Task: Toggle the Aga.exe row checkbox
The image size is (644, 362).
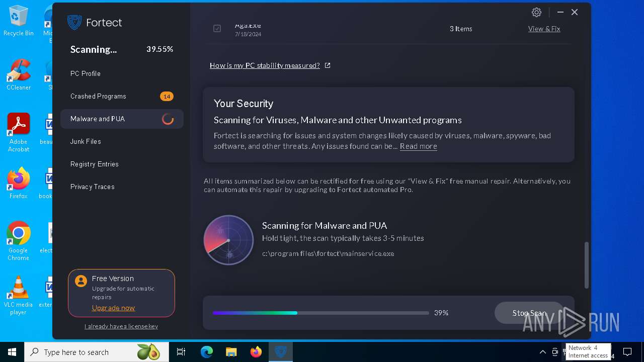Action: pos(217,29)
